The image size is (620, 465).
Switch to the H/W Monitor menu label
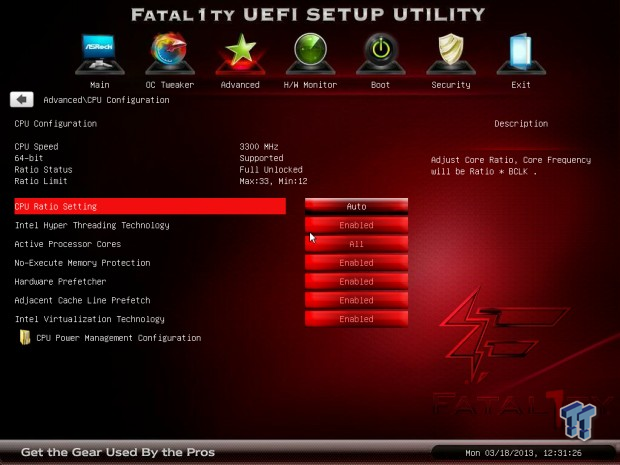tap(310, 85)
